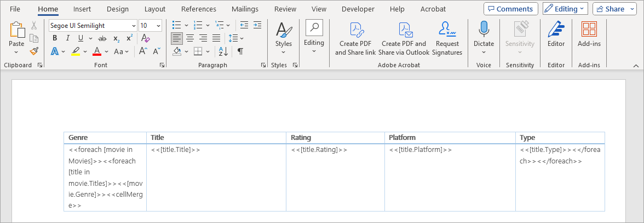Click the Decrease Indent icon
The width and height of the screenshot is (644, 223).
click(x=244, y=25)
